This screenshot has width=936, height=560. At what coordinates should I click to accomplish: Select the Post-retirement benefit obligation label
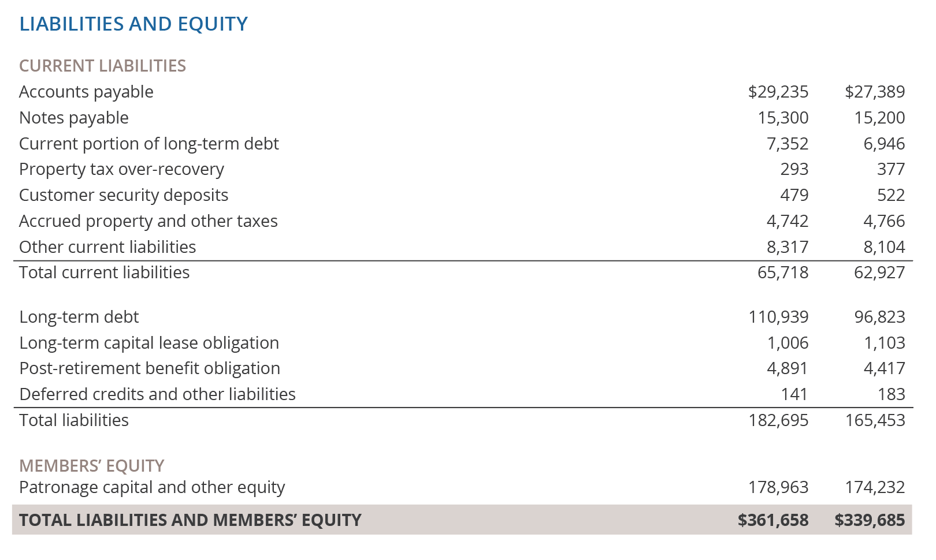coord(150,368)
